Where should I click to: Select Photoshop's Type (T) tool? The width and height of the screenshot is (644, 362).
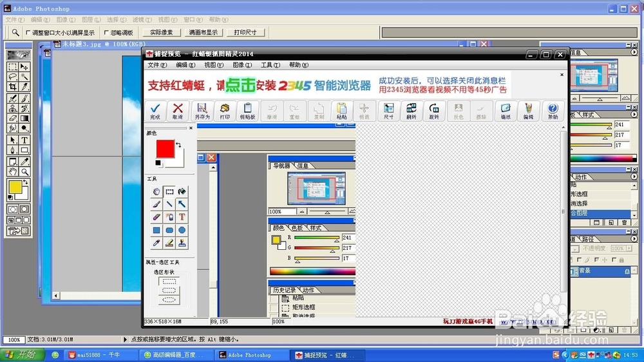point(24,140)
